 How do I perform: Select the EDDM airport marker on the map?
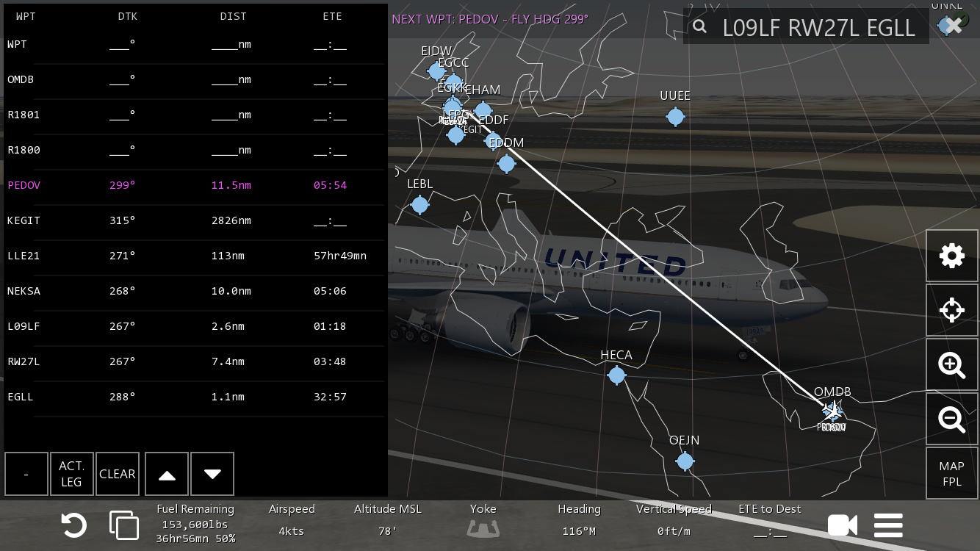tap(506, 163)
